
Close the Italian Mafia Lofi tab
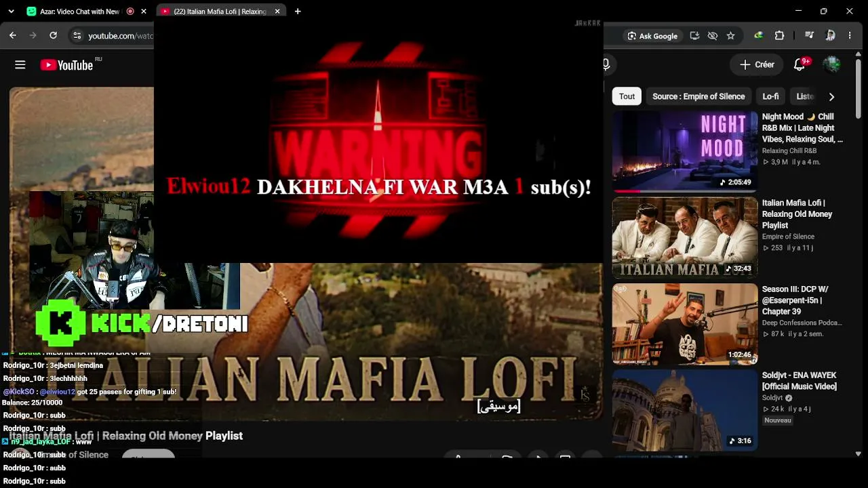coord(277,12)
